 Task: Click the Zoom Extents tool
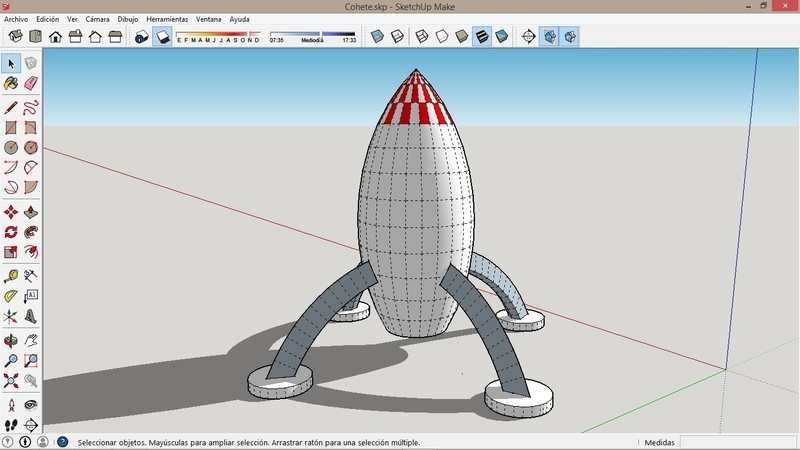point(11,381)
